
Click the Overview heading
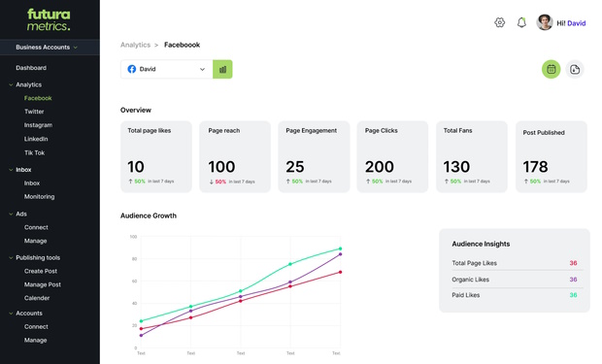136,111
